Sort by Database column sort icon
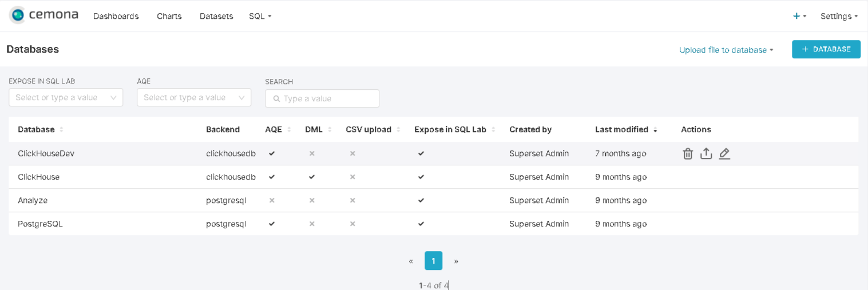Viewport: 868px width, 290px height. pos(61,130)
